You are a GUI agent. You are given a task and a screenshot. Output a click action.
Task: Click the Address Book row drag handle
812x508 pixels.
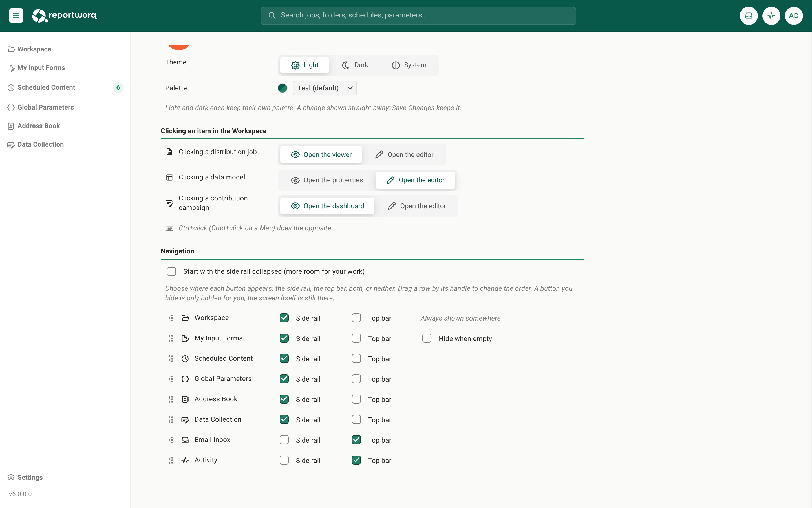pyautogui.click(x=171, y=399)
